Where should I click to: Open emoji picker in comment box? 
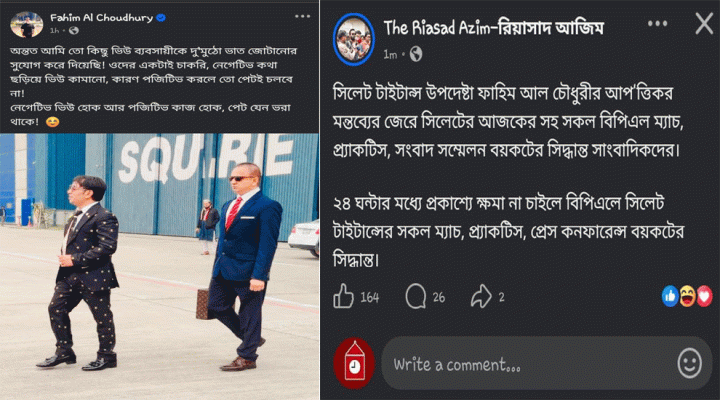689,363
